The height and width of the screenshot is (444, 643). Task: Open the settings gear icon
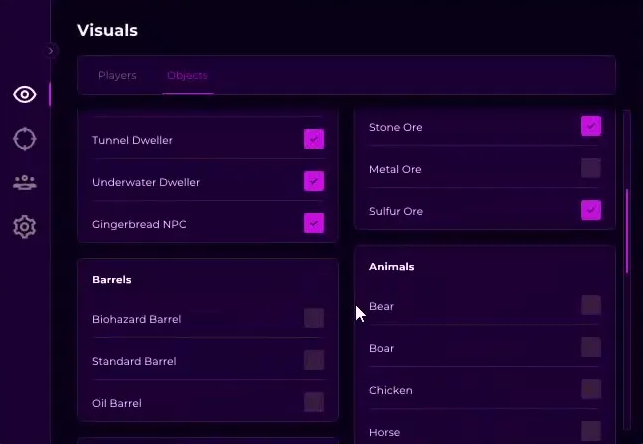[x=25, y=227]
